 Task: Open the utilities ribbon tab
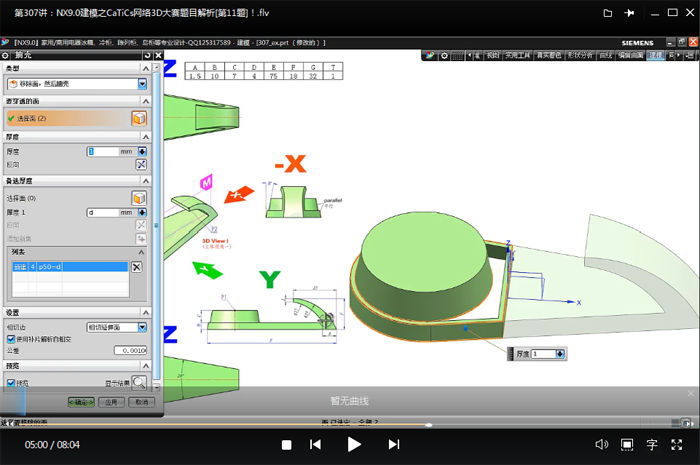pos(519,56)
